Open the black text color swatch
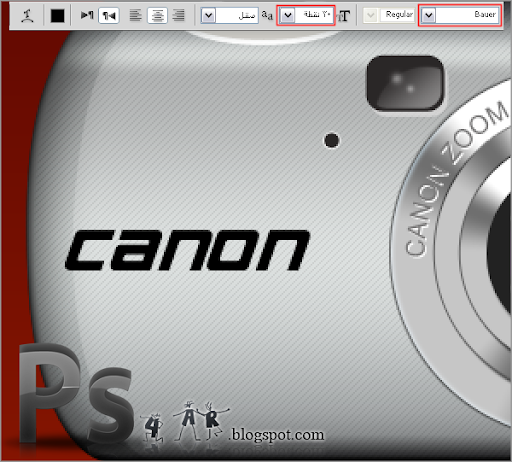This screenshot has height=462, width=512. click(57, 15)
